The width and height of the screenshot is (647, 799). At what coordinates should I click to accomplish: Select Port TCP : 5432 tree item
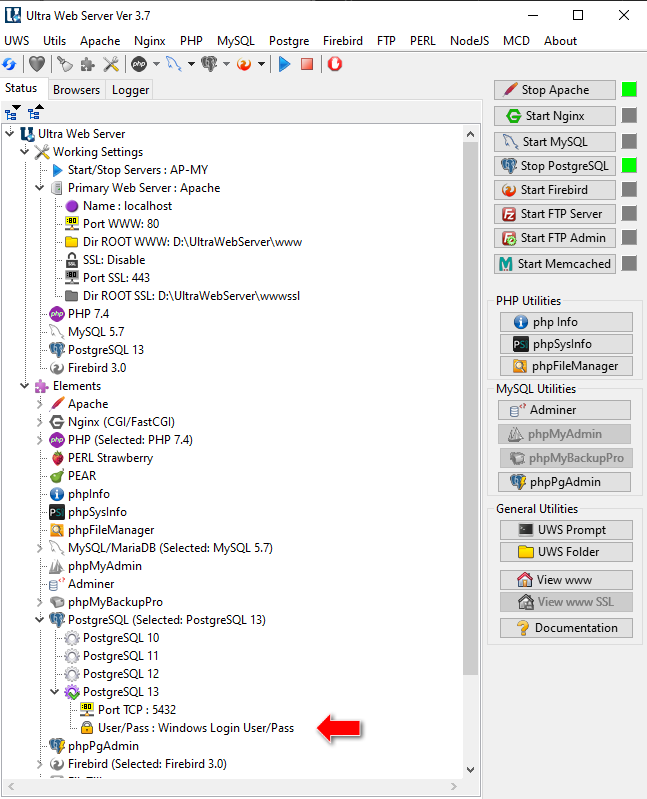[x=137, y=710]
